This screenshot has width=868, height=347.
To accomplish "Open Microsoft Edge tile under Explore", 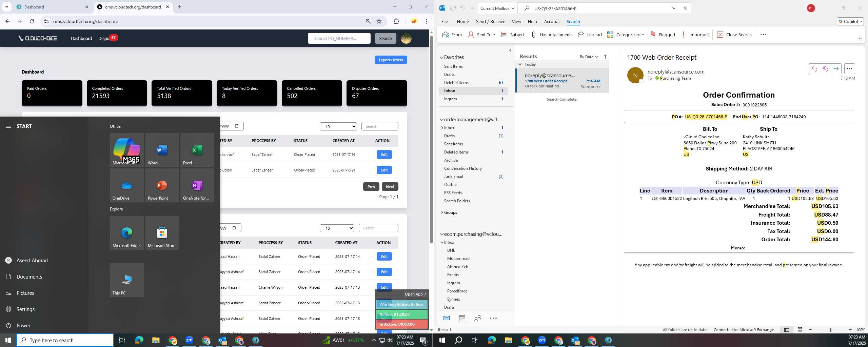I will (x=126, y=233).
